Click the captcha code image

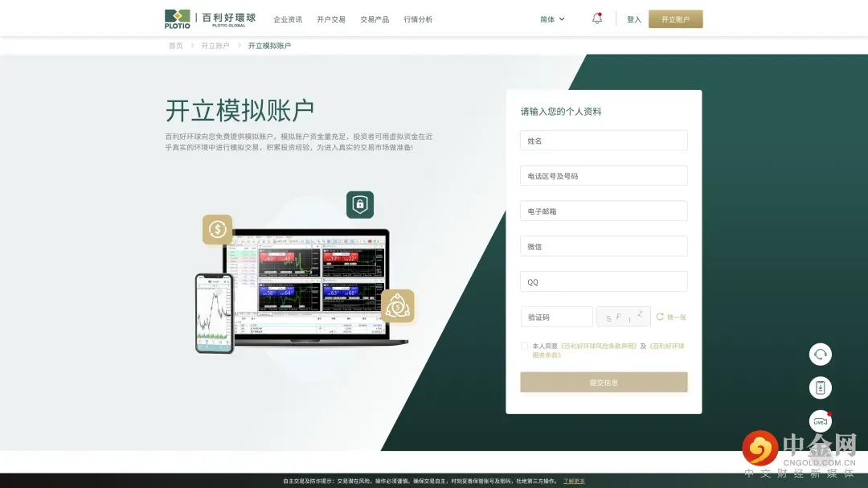pyautogui.click(x=624, y=317)
